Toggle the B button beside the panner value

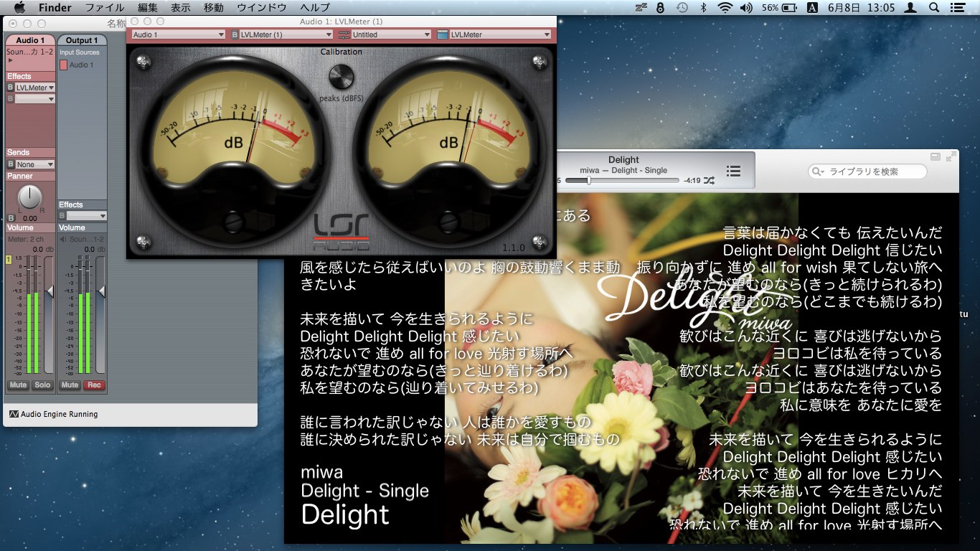coord(11,217)
